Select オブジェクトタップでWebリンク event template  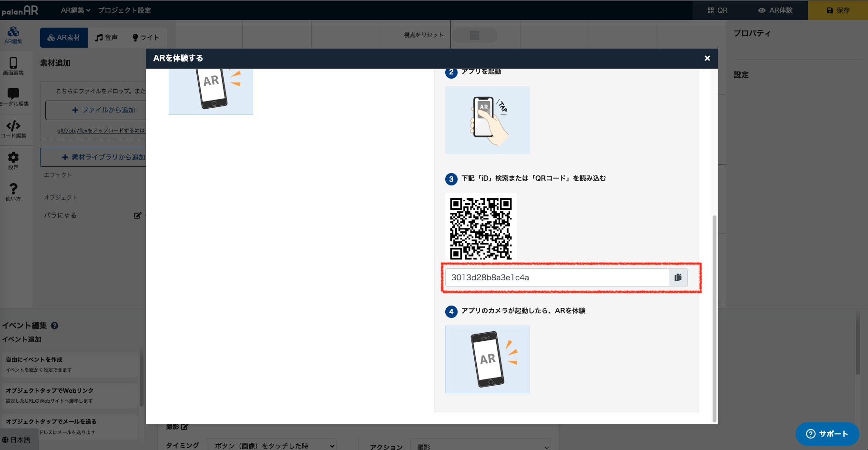(70, 396)
